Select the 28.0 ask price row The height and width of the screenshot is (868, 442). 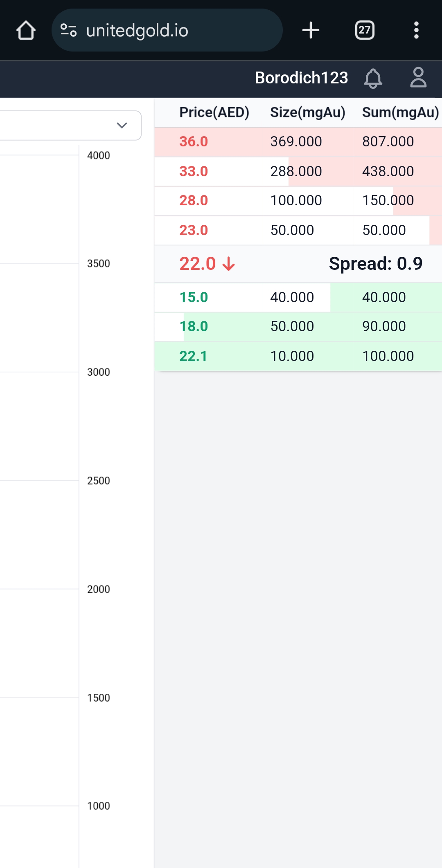coord(298,201)
